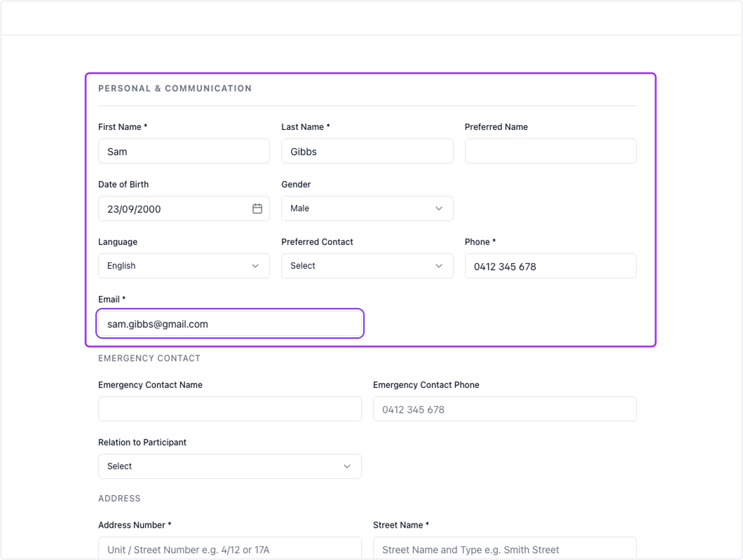Click the Last Name field containing Gibbs
This screenshot has width=743, height=560.
point(367,151)
